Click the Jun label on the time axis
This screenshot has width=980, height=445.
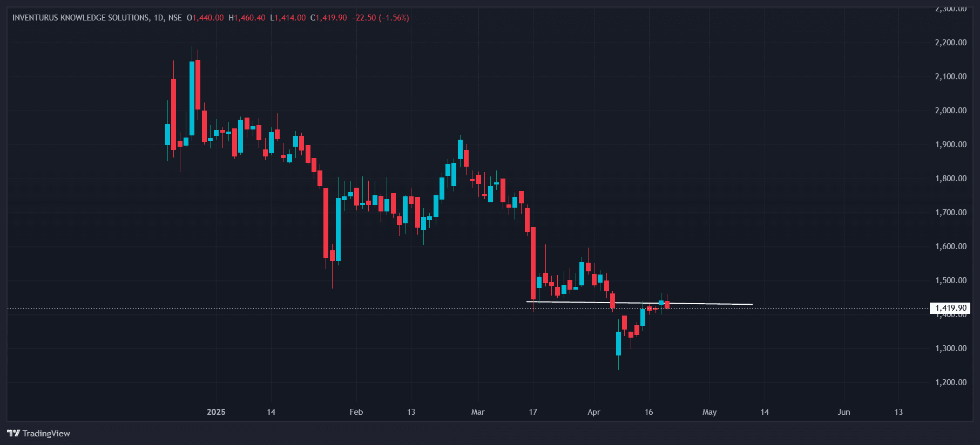(843, 412)
